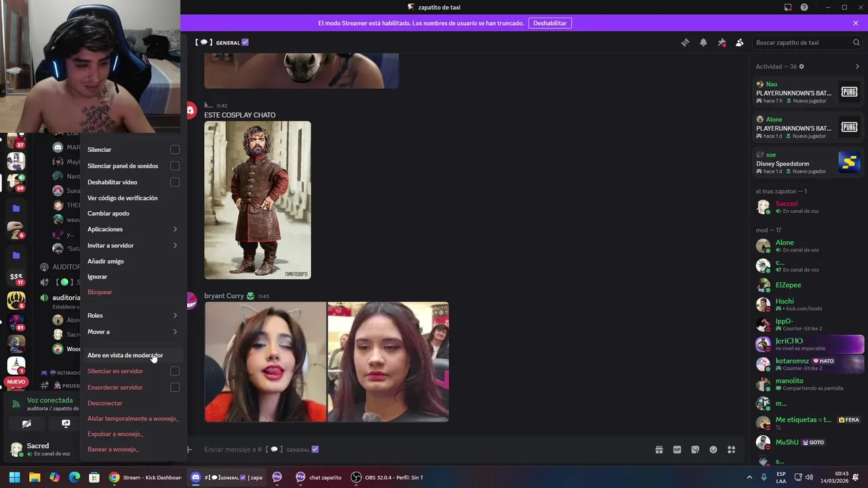Open server icon with 81 badge
This screenshot has width=868, height=488.
pos(16,322)
